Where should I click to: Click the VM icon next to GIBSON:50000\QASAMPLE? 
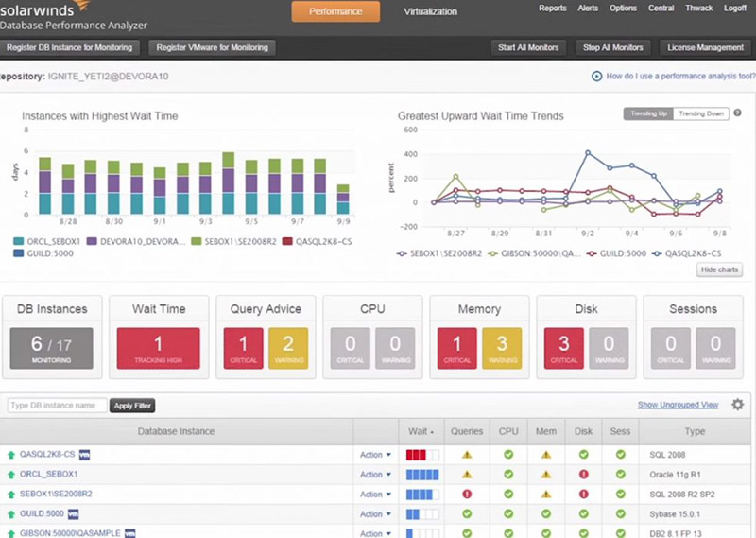(130, 533)
